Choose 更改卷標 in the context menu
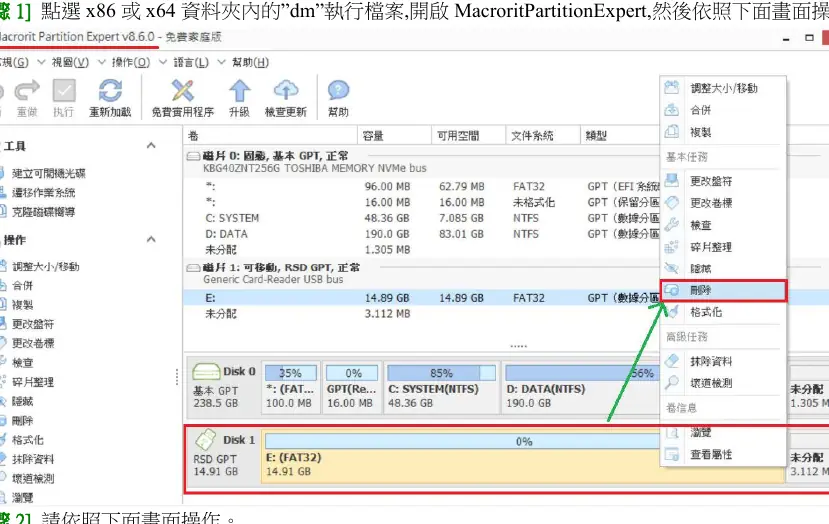Image resolution: width=829 pixels, height=524 pixels. point(723,203)
